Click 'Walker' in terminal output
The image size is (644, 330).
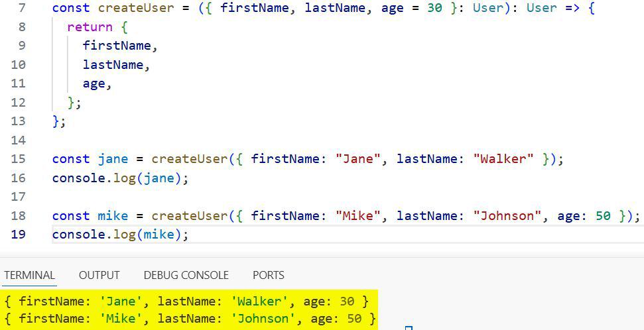pos(259,302)
